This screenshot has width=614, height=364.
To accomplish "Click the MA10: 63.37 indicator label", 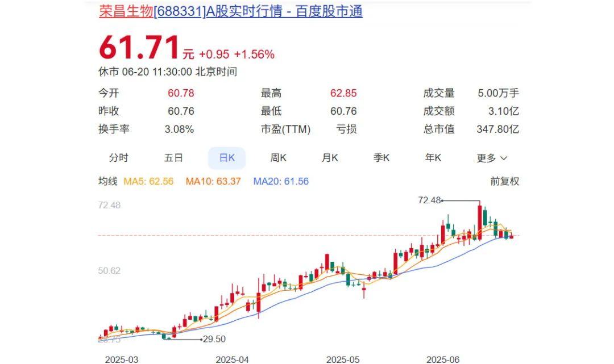I will point(213,181).
